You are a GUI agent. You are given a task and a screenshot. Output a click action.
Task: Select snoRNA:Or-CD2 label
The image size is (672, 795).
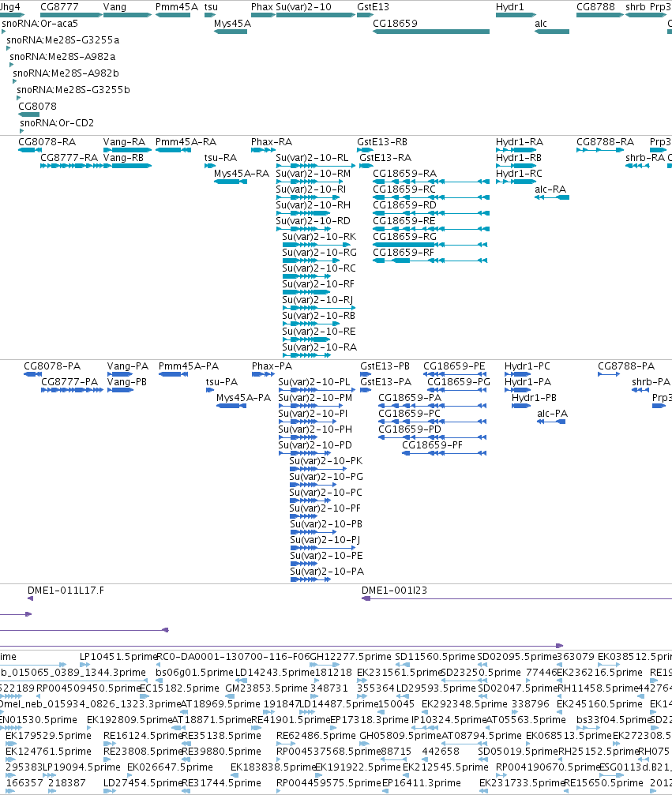click(57, 122)
